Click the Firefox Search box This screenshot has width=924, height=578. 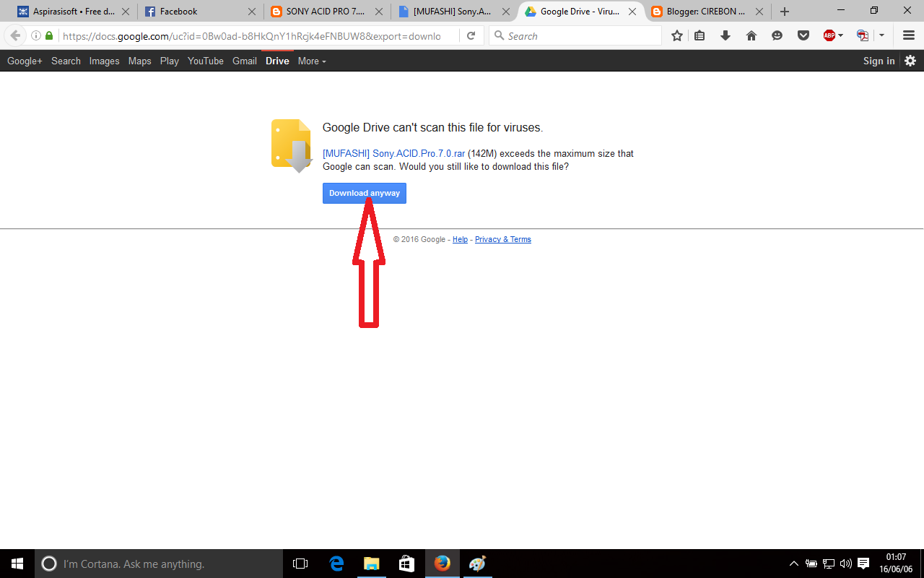click(x=575, y=35)
